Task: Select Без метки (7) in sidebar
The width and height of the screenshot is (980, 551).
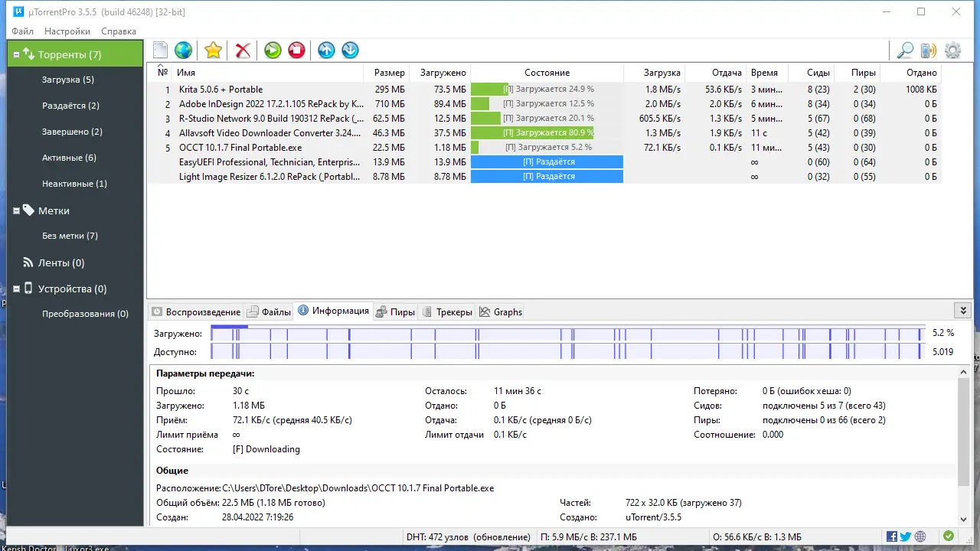Action: [x=70, y=236]
